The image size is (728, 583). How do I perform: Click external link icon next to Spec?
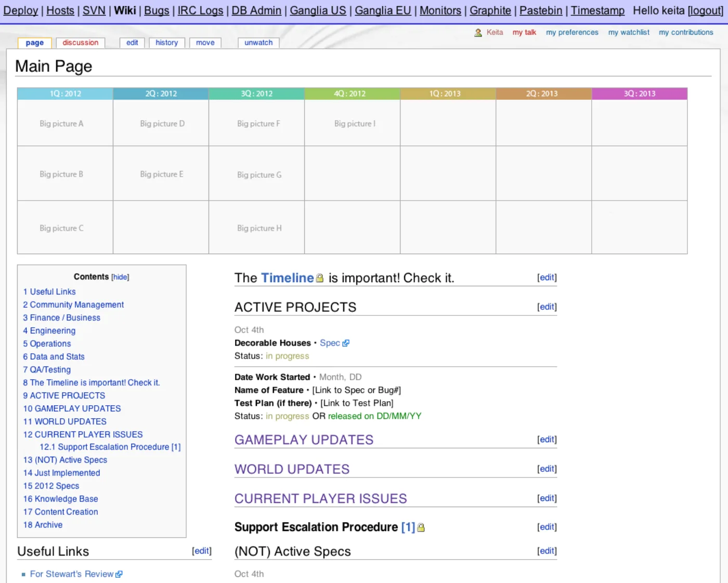[x=346, y=343]
